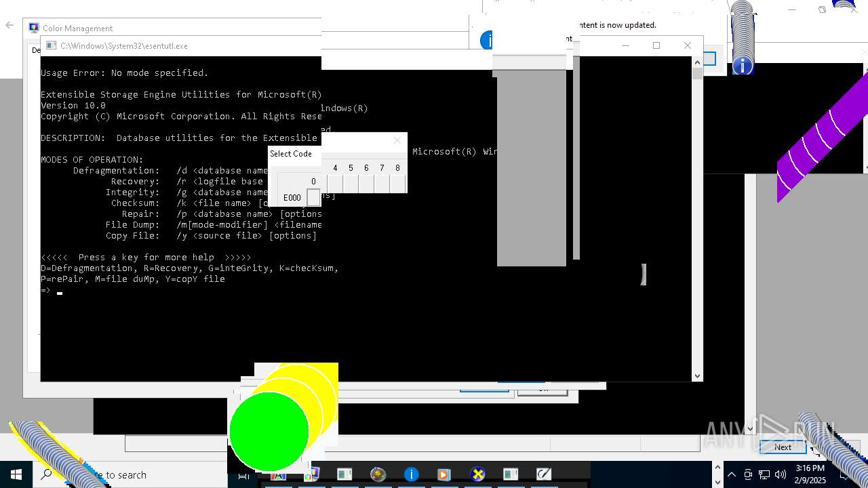Viewport: 868px width, 488px height.
Task: Click the "Usage Error: No mode specified." line
Action: (125, 73)
